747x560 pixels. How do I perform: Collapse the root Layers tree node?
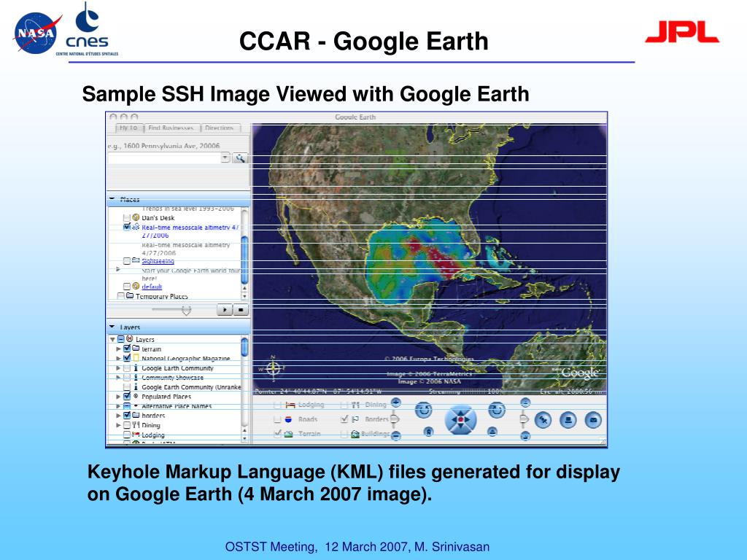pos(113,340)
